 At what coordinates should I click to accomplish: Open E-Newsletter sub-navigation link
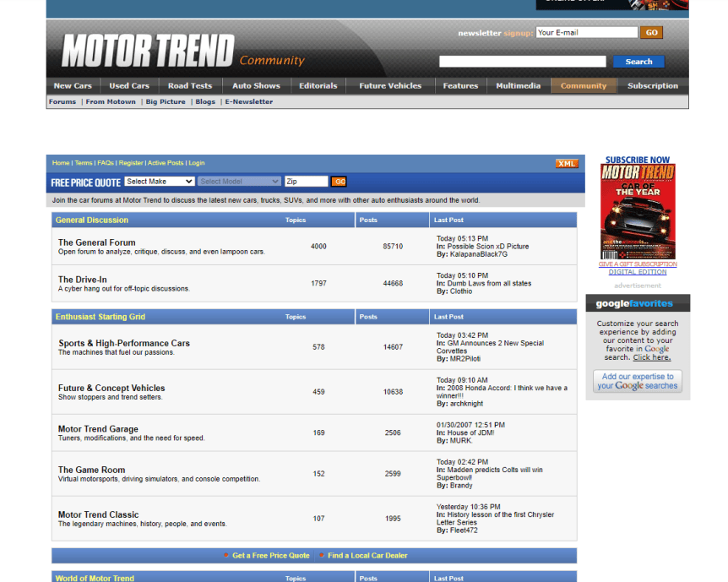pyautogui.click(x=249, y=101)
